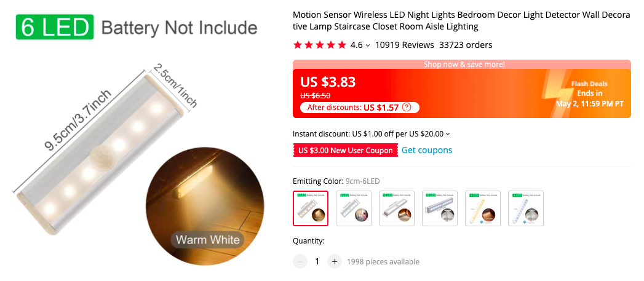Click the five-star rating icons
The image size is (644, 281).
coord(319,45)
